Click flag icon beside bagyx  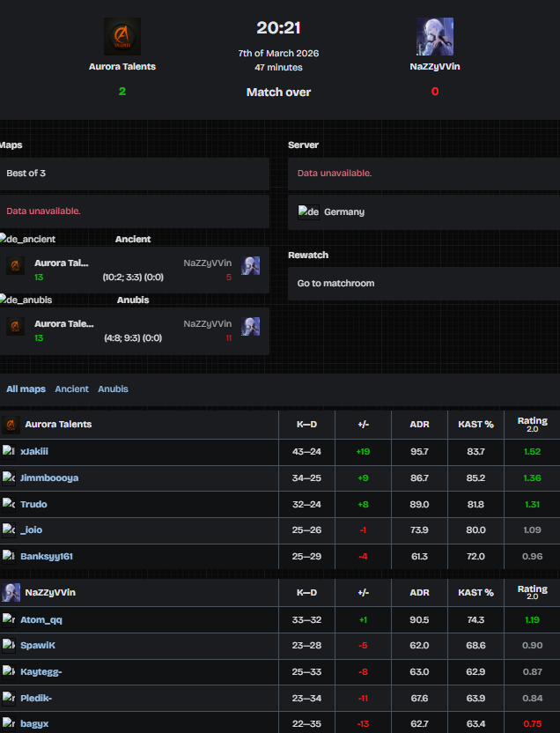9,723
